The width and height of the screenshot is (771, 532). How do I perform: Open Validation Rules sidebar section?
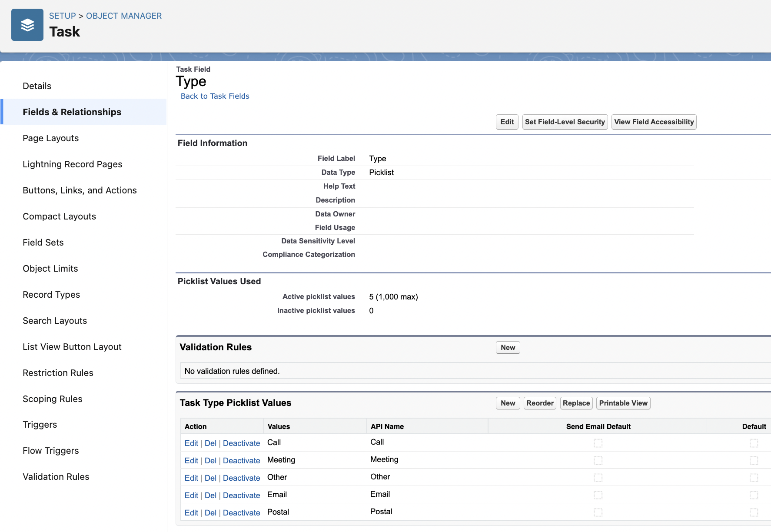56,477
